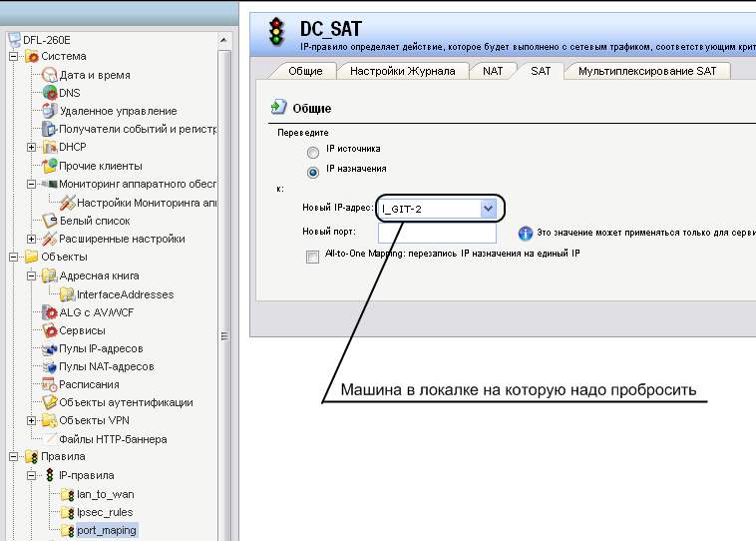The height and width of the screenshot is (541, 756).
Task: Click the InterfaceAddresses folder icon
Action: click(x=68, y=294)
